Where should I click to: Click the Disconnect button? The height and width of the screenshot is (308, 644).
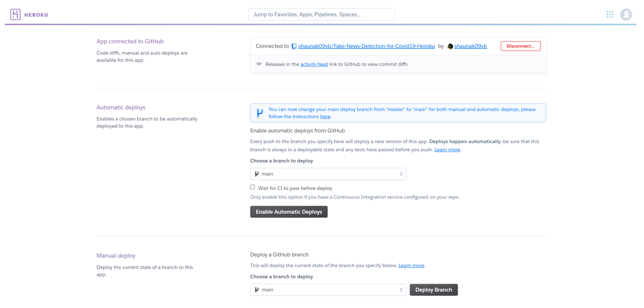pyautogui.click(x=520, y=46)
